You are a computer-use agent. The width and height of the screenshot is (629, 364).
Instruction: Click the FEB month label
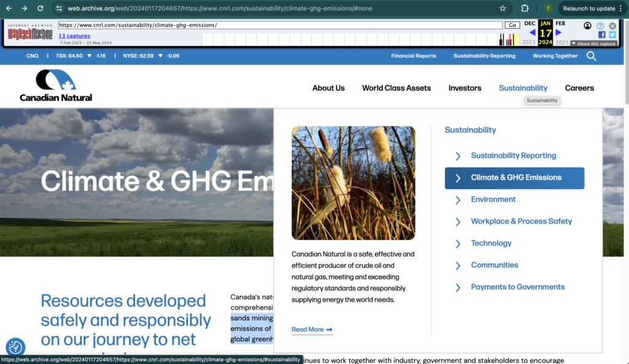point(560,23)
